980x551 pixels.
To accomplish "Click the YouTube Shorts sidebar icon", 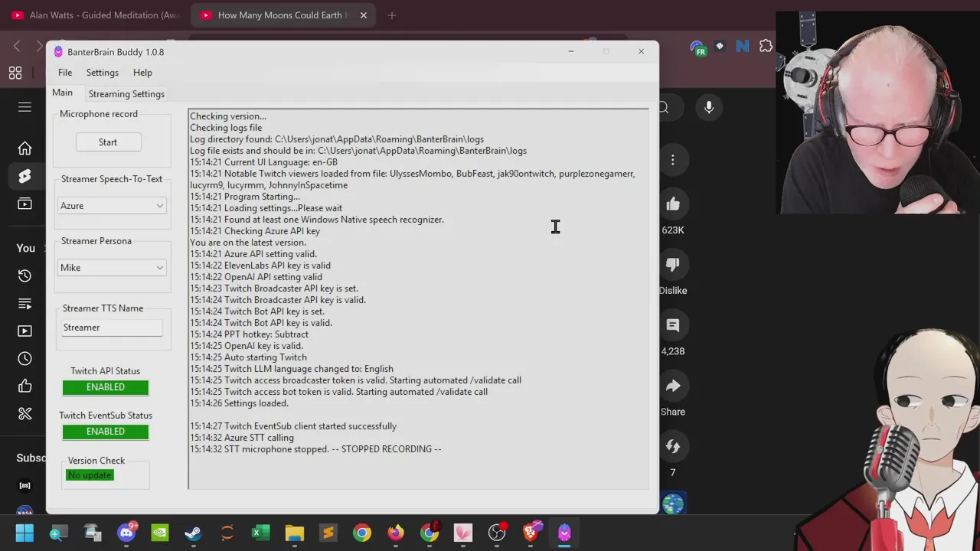I will click(x=24, y=176).
